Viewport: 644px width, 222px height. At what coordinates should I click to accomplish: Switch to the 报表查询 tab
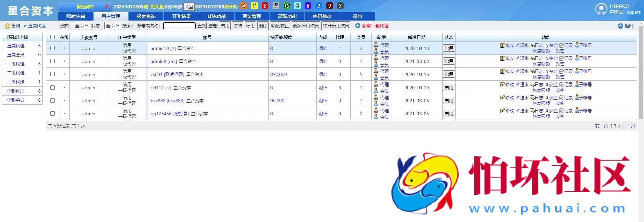pos(146,16)
